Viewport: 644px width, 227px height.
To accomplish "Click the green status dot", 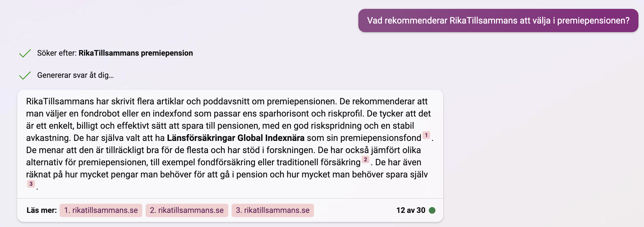I will pos(432,210).
